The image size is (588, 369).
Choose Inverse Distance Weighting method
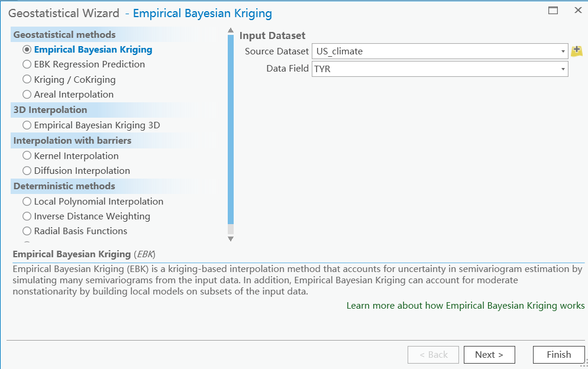[x=27, y=216]
